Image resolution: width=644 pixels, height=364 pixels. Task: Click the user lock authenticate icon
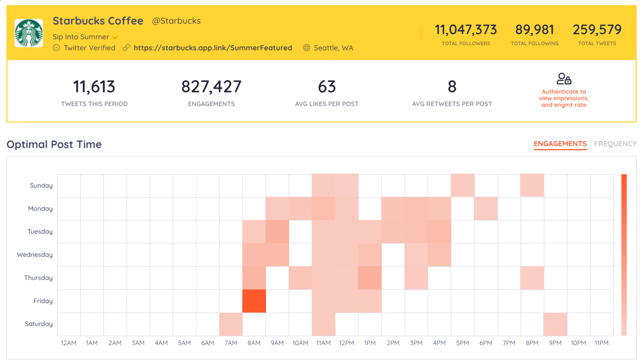tap(564, 79)
